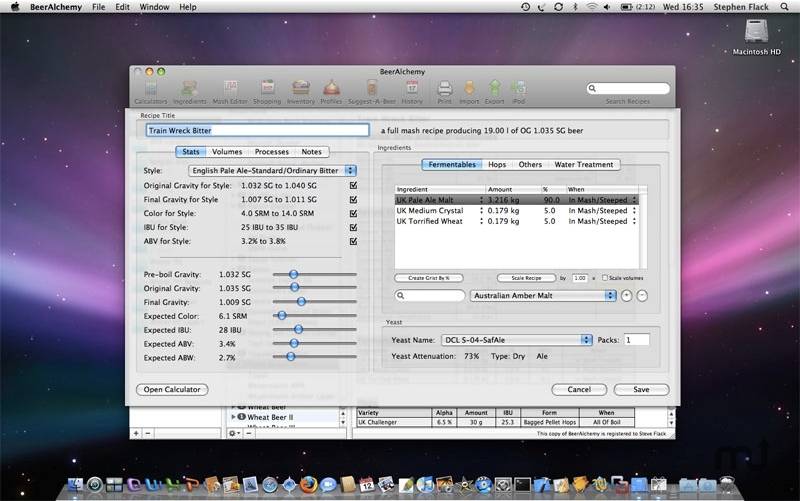Open the File menu
The width and height of the screenshot is (800, 501).
98,7
